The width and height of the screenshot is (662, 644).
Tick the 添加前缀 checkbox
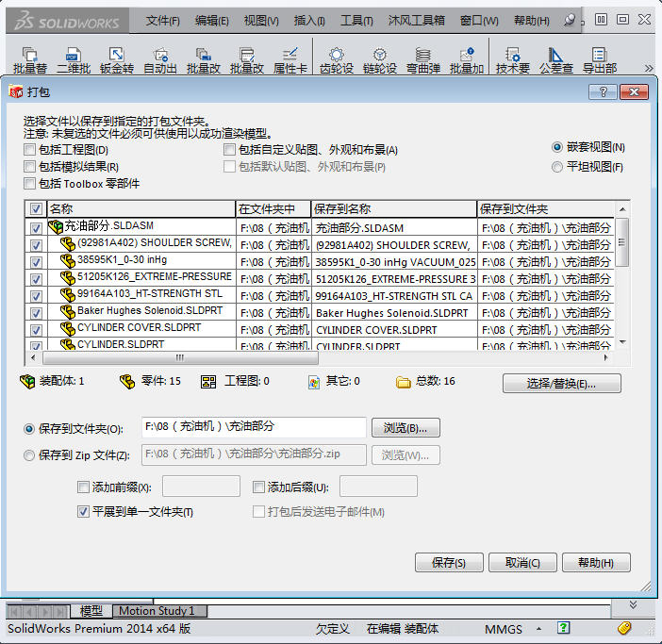pyautogui.click(x=84, y=487)
